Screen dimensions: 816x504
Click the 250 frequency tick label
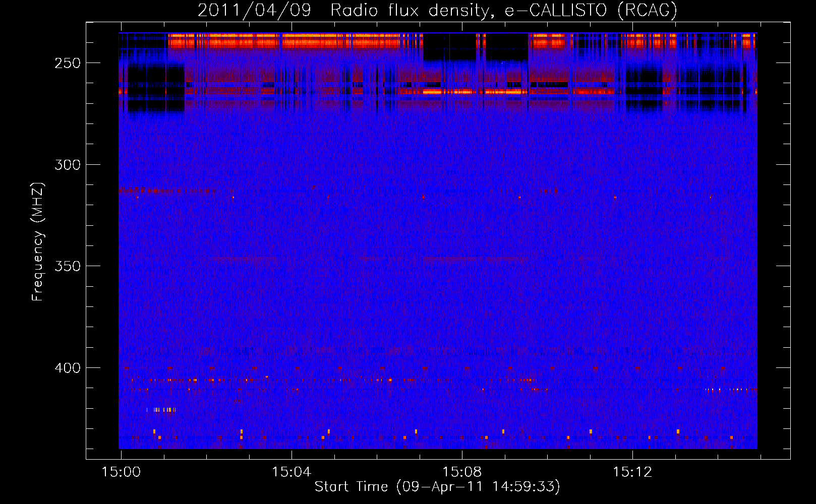(68, 64)
